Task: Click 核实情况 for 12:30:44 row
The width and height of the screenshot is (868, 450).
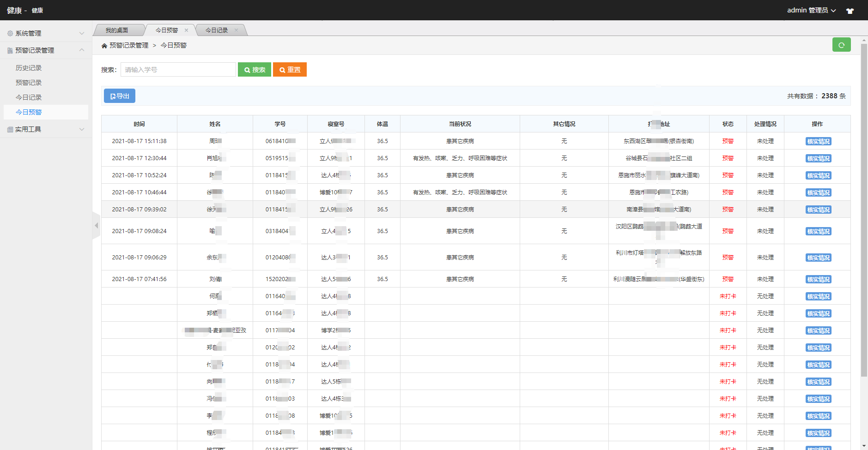Action: (x=818, y=159)
